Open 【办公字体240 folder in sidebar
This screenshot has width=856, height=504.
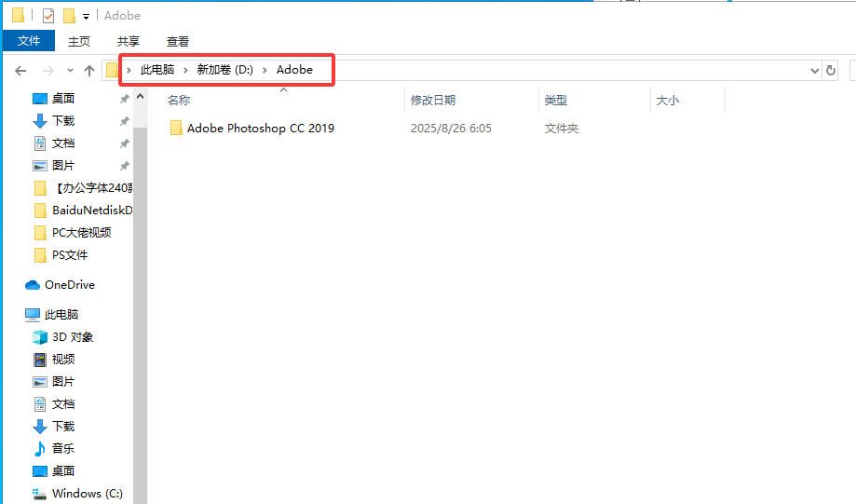92,188
